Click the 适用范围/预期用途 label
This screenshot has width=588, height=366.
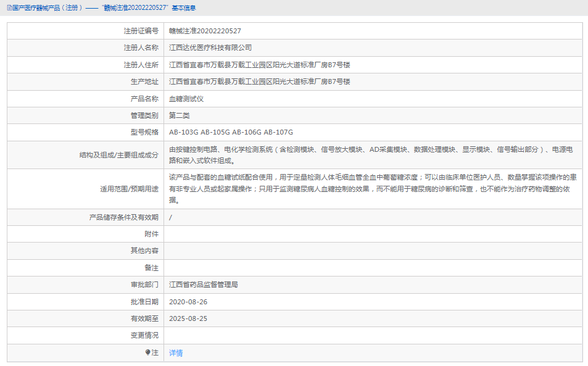click(129, 189)
